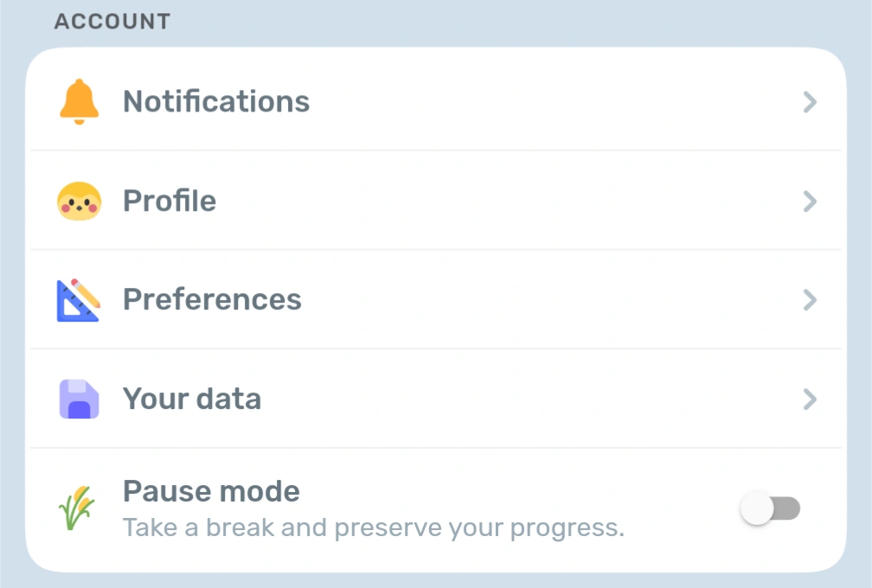Click the ACCOUNT section header
Screen dimensions: 872x588
click(x=112, y=21)
